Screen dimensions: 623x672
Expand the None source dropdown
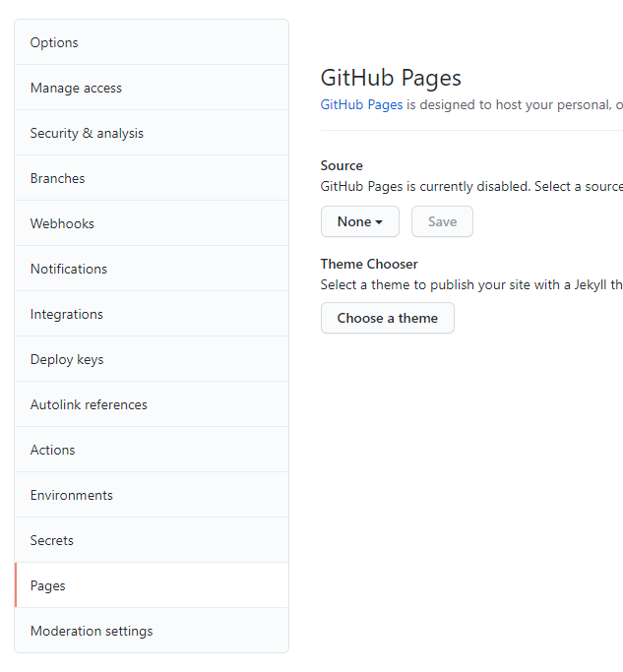tap(359, 221)
